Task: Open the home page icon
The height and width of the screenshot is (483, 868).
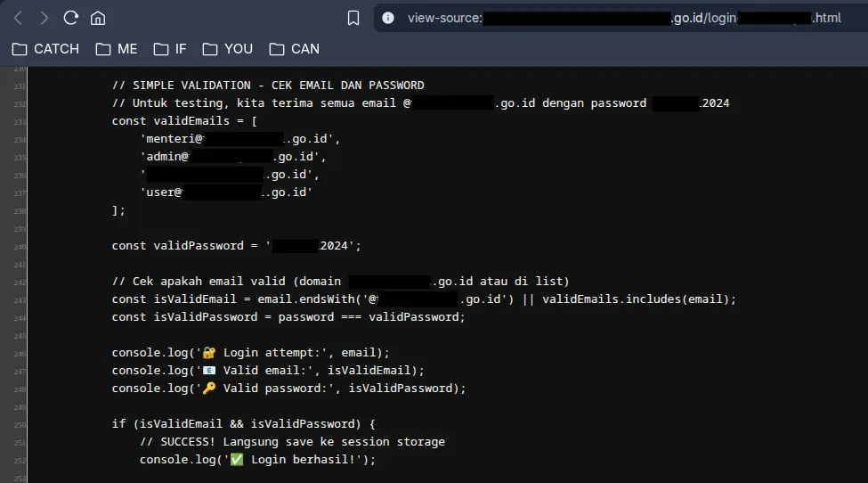Action: [x=98, y=19]
